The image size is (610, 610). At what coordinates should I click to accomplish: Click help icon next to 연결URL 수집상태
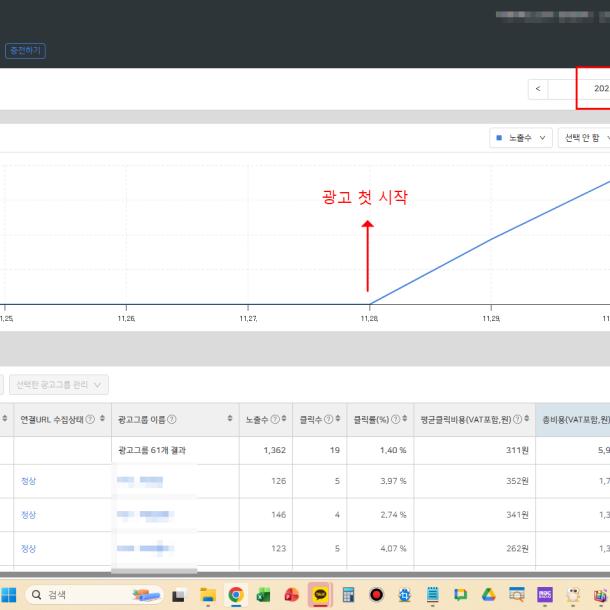pos(91,419)
